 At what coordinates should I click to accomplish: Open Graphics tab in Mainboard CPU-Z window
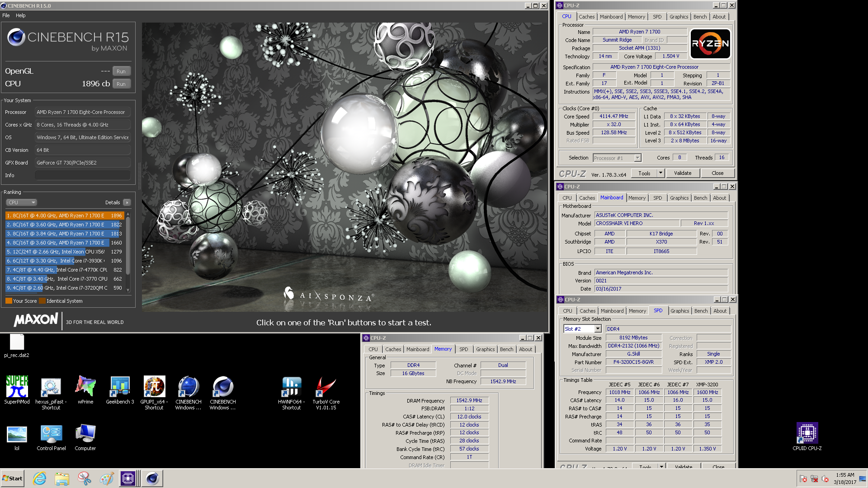[x=679, y=198]
